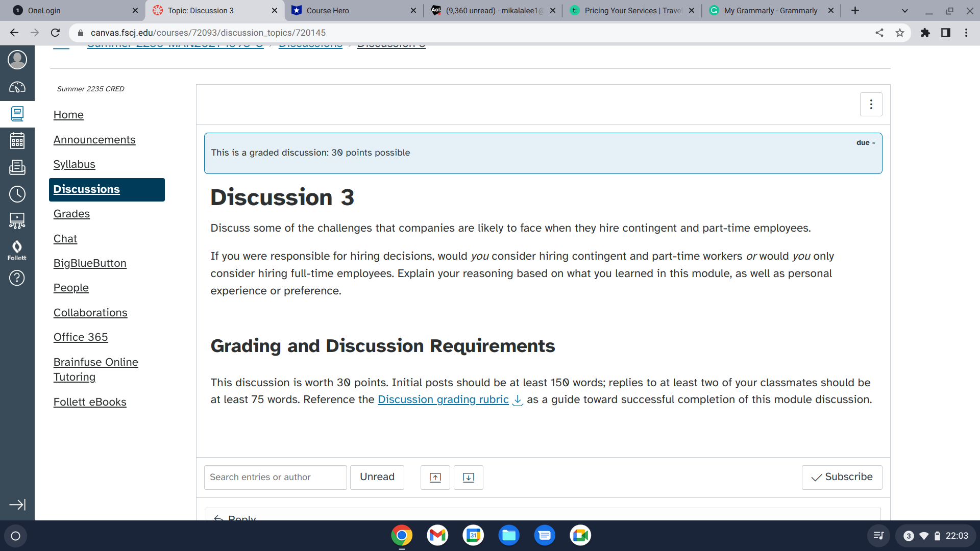Open the Help question mark icon
This screenshot has width=980, height=551.
pyautogui.click(x=17, y=278)
